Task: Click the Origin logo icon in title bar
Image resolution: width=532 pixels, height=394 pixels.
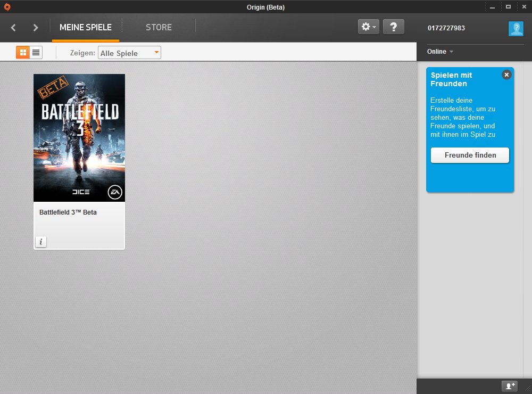Action: click(x=7, y=7)
